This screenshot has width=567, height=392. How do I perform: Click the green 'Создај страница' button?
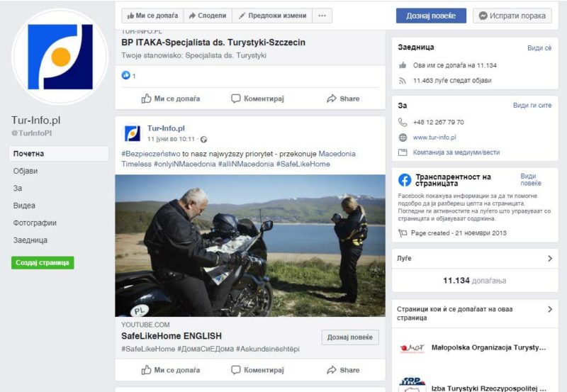tap(43, 262)
